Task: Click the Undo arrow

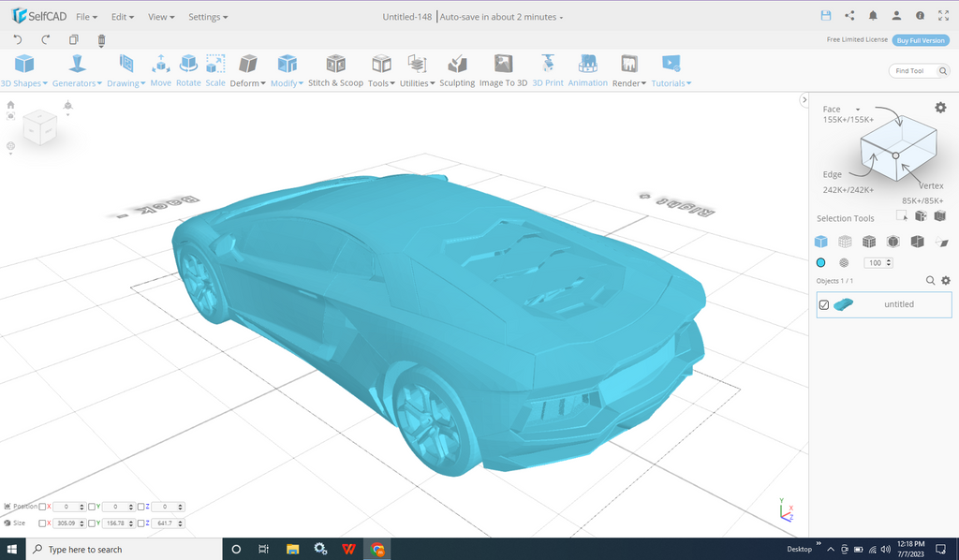Action: [x=17, y=39]
